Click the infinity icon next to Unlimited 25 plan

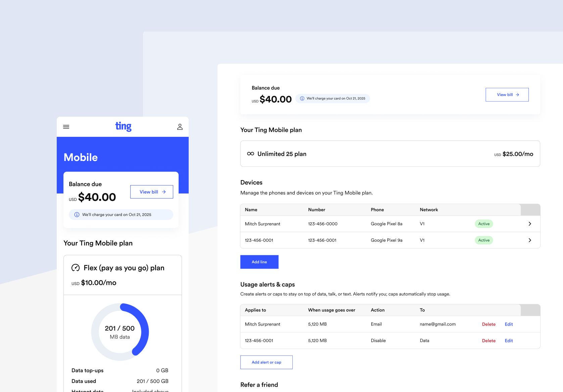pyautogui.click(x=250, y=154)
